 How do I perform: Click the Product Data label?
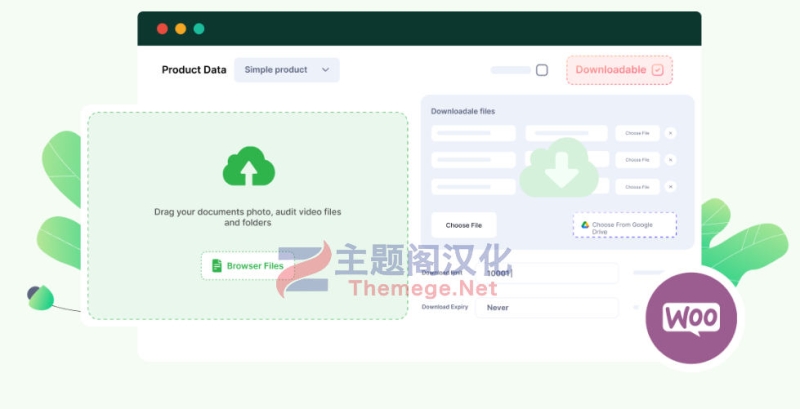tap(194, 70)
